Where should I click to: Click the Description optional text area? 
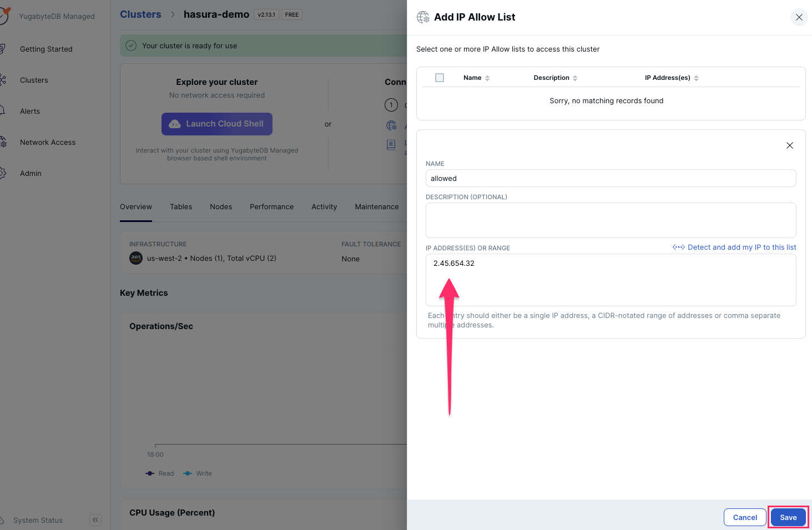pyautogui.click(x=611, y=220)
